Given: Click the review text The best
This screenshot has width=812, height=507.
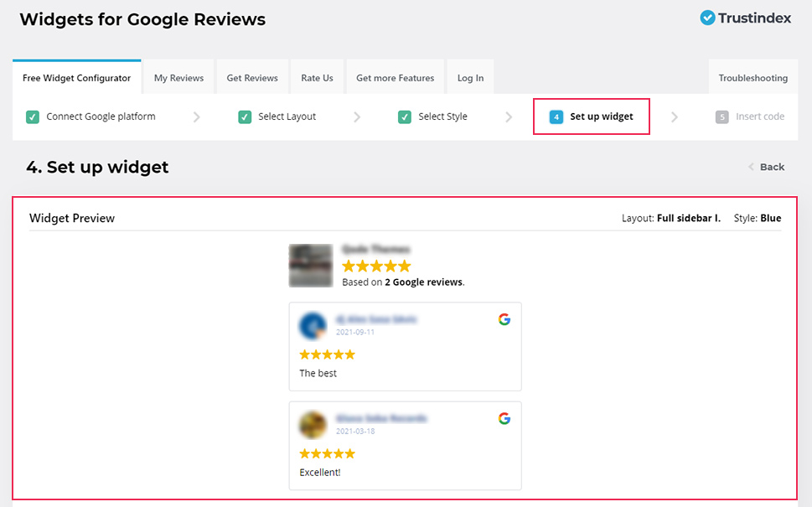Looking at the screenshot, I should (x=318, y=374).
